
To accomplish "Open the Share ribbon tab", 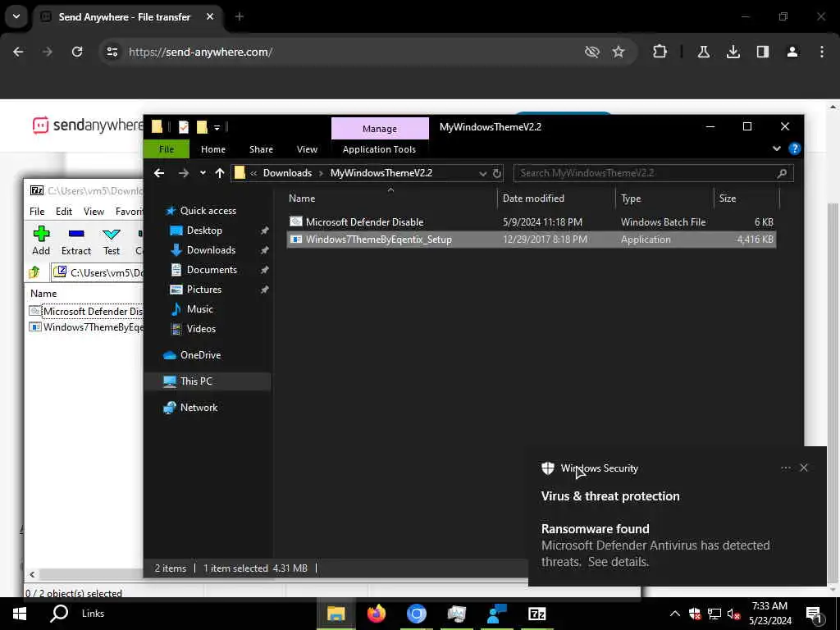I will click(x=261, y=149).
